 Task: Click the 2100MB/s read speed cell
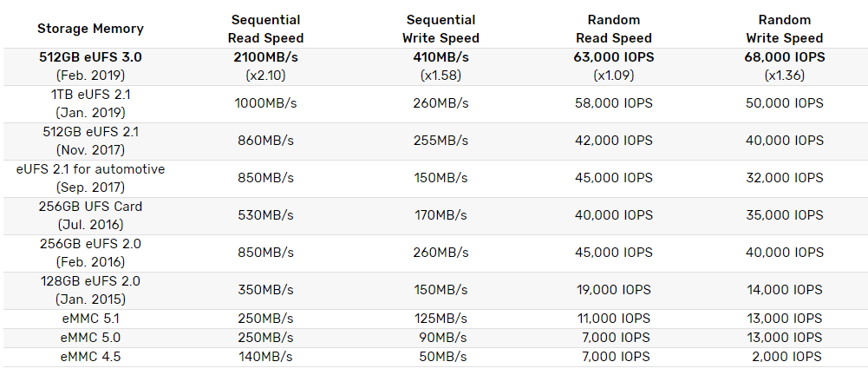click(x=265, y=57)
